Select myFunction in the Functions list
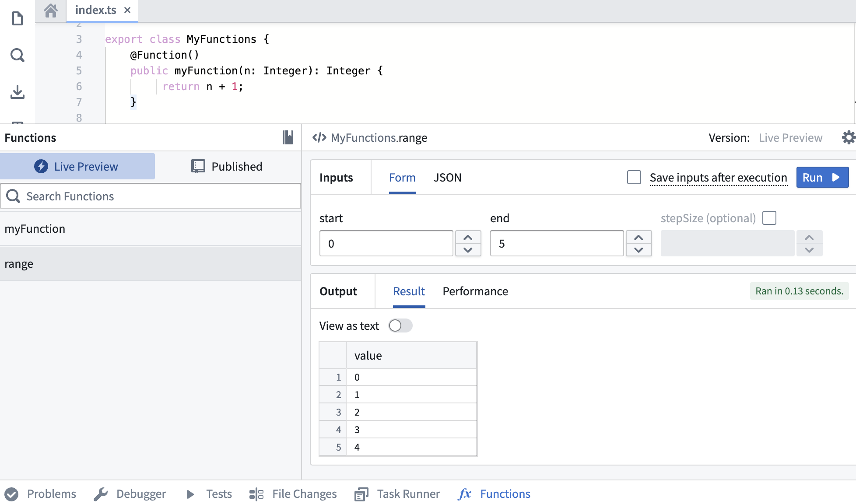Screen dimensions: 856x504 coord(35,228)
